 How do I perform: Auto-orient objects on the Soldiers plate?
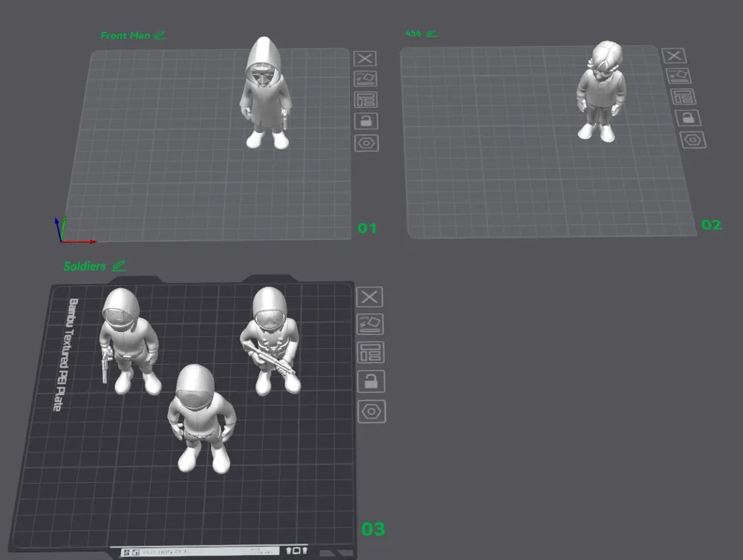pos(370,325)
